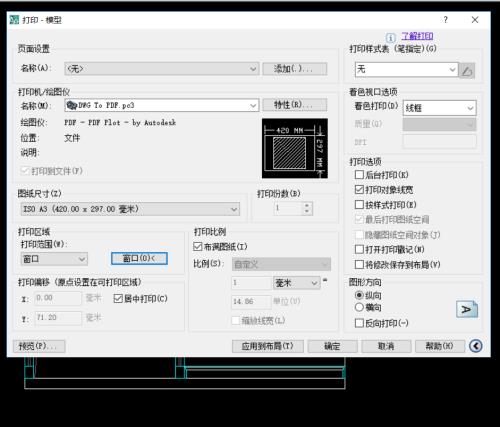
Task: Open the 打印范围 window dropdown
Action: 54,259
